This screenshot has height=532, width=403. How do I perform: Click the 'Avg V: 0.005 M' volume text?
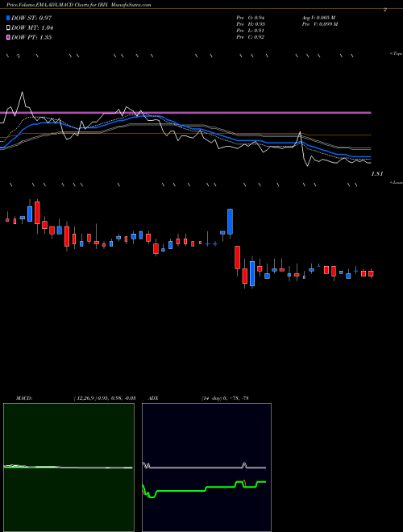pyautogui.click(x=318, y=18)
